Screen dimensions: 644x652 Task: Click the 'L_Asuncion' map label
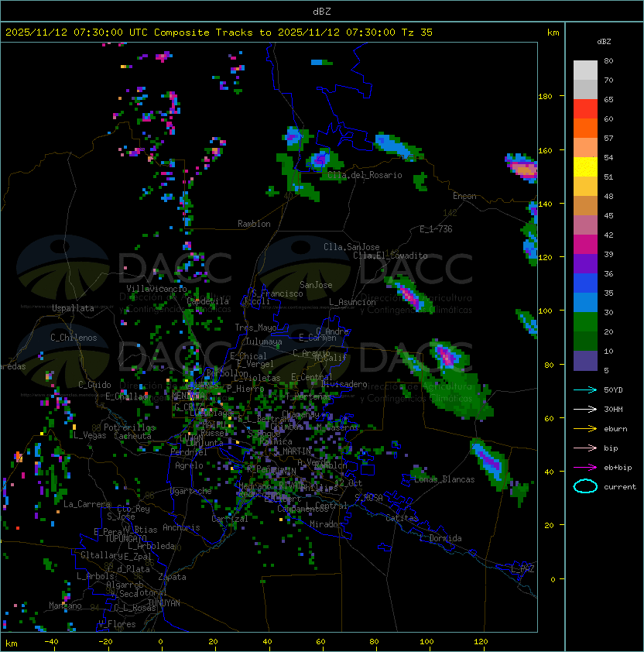coord(352,302)
